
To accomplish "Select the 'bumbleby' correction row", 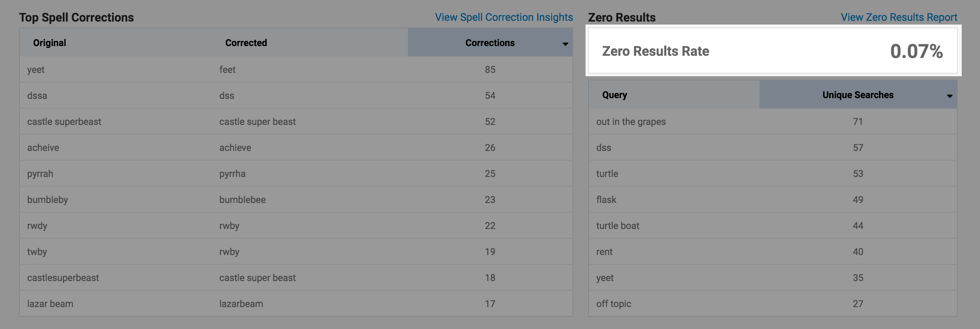I will 296,200.
